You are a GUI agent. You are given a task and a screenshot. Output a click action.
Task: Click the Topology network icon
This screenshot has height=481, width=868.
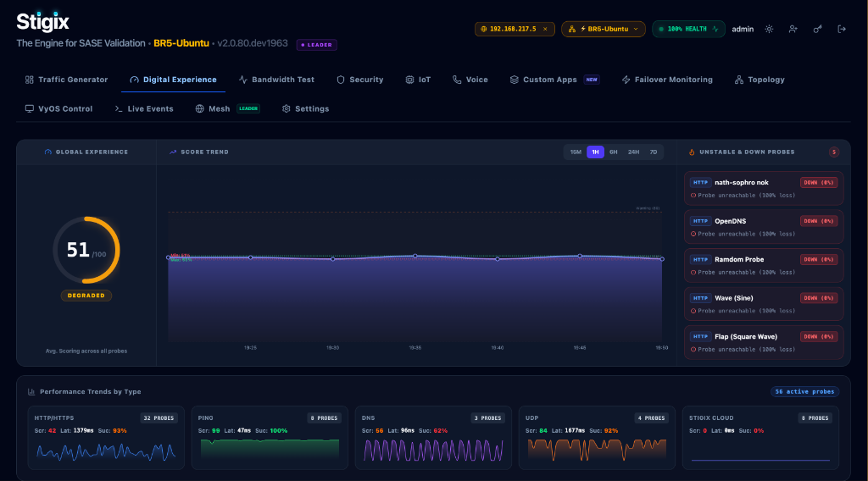point(739,80)
